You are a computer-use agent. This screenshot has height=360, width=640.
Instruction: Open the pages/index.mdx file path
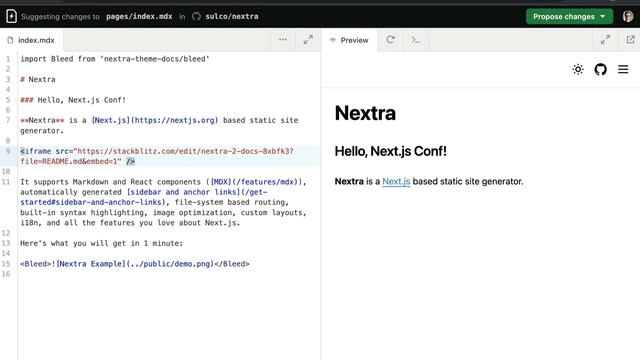139,16
